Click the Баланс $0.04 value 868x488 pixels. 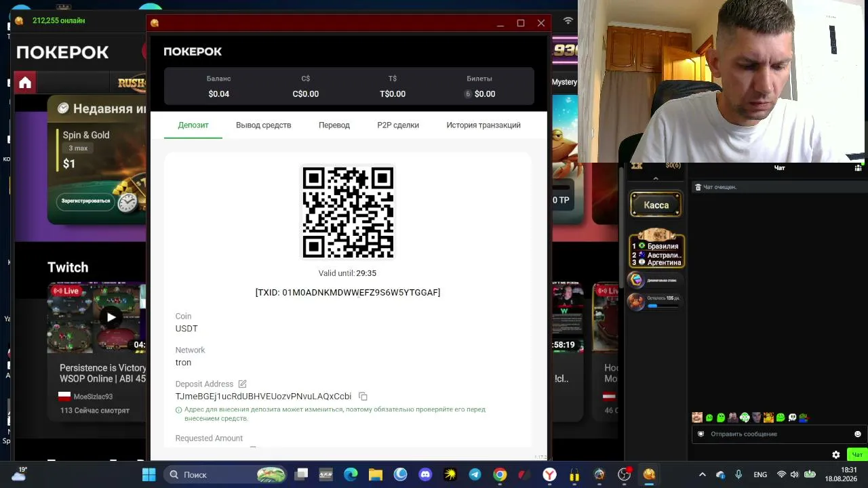[219, 94]
